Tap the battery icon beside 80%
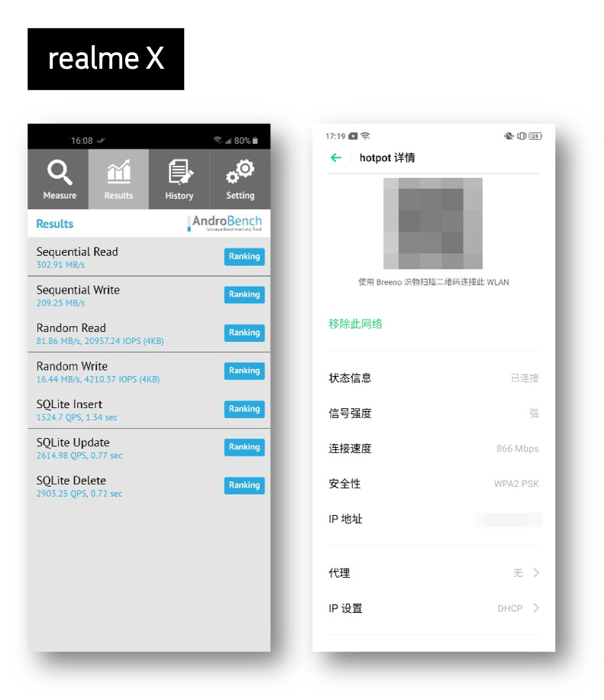604x700 pixels. 255,141
